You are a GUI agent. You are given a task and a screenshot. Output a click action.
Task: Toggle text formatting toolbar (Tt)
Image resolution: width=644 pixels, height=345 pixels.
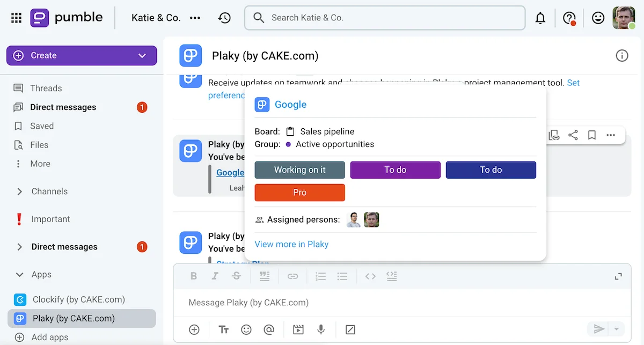tap(224, 329)
